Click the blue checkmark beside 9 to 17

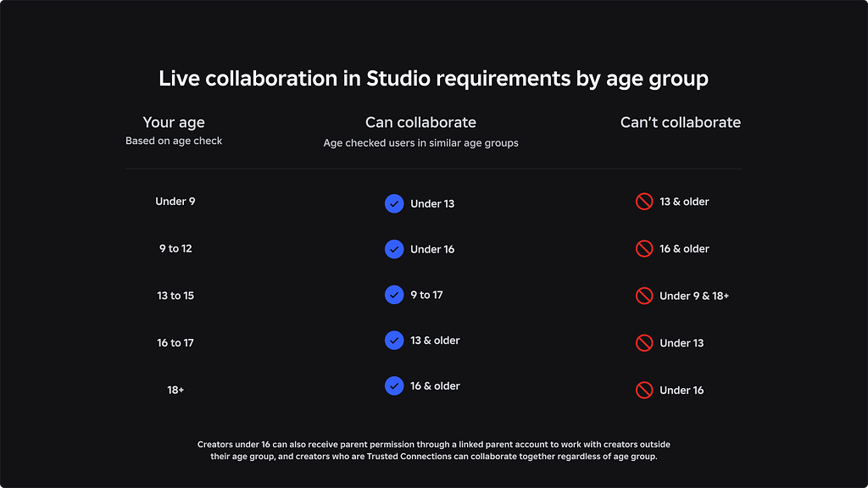pyautogui.click(x=394, y=295)
